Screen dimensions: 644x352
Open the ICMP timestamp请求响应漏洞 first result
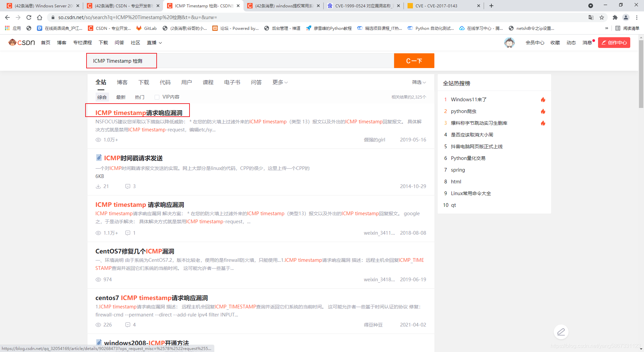coord(139,113)
